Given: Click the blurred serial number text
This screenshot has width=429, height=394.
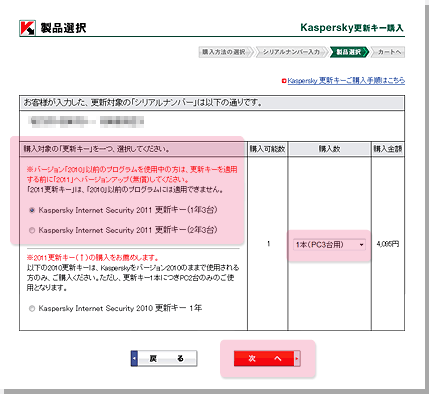Looking at the screenshot, I should click(86, 122).
